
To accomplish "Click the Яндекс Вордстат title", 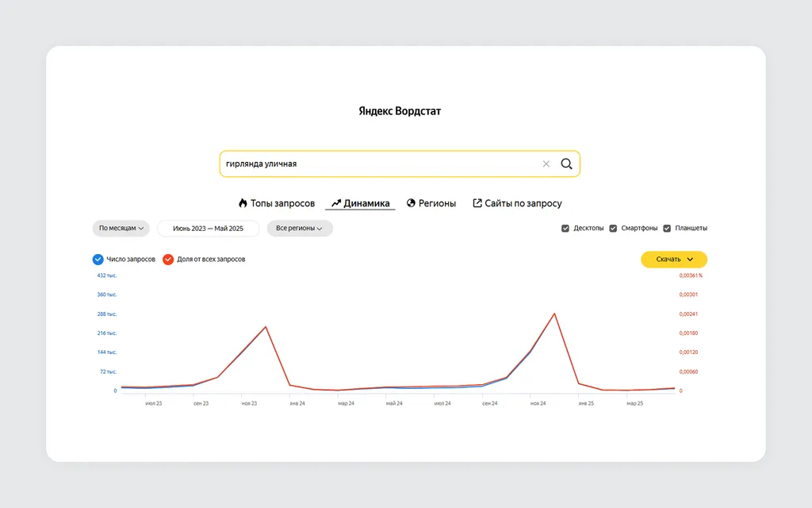I will coord(400,111).
